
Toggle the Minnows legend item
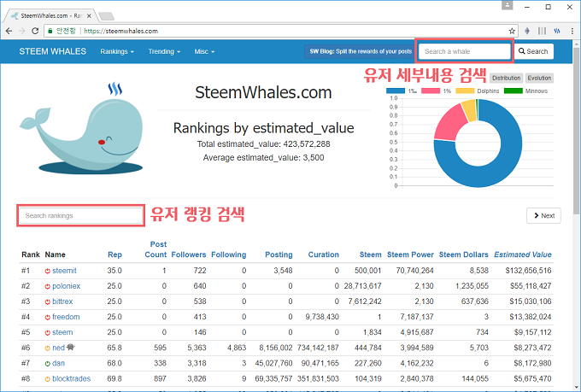525,91
